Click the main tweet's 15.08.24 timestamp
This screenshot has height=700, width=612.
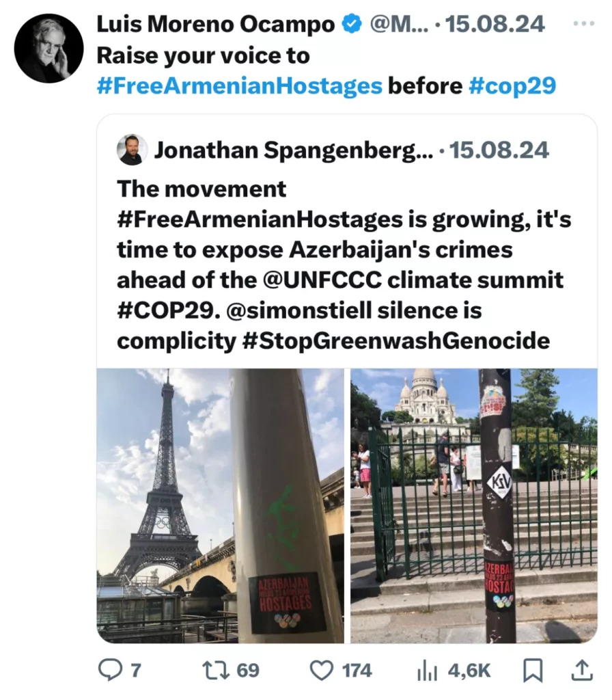(x=495, y=24)
